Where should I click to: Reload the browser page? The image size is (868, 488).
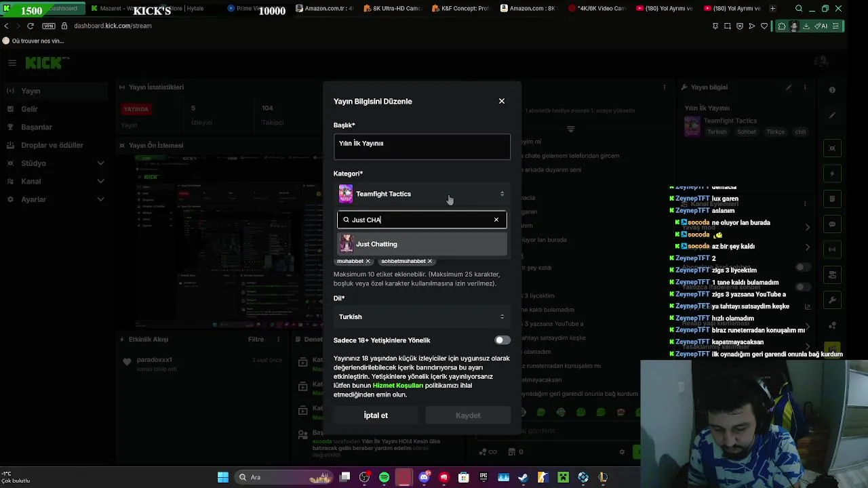(30, 26)
